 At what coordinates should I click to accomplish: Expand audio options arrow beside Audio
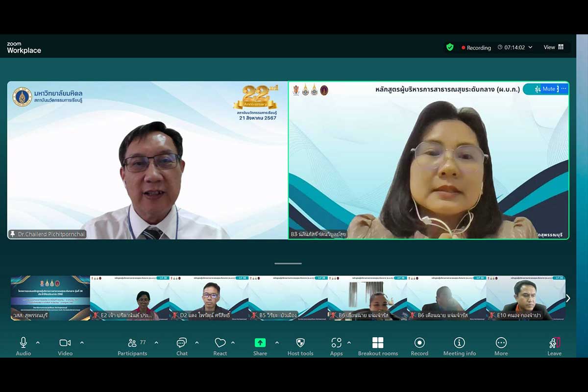pyautogui.click(x=38, y=343)
